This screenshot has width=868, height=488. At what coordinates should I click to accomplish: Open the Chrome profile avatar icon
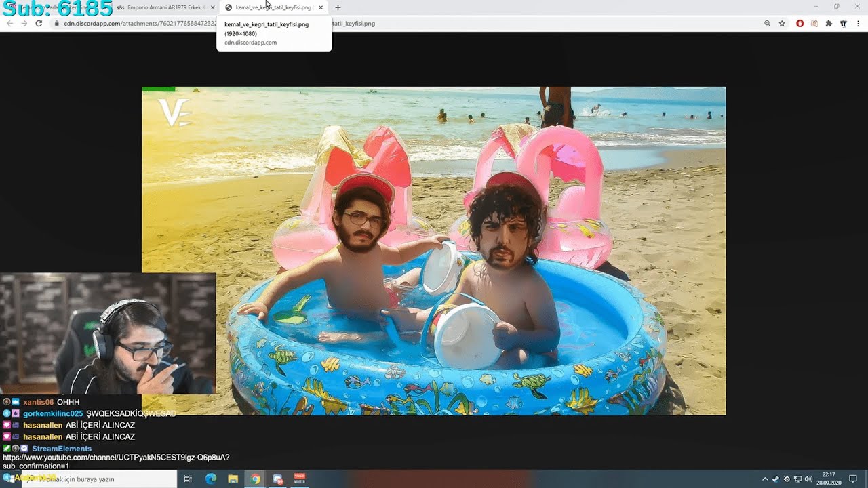tap(844, 24)
